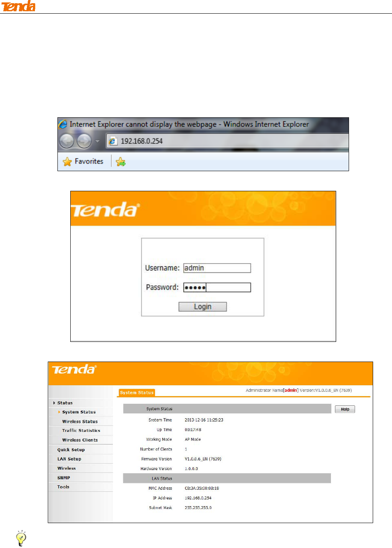Screen dimensions: 392x548
Task: Click the Add to Favorites bar icon
Action: pos(120,162)
